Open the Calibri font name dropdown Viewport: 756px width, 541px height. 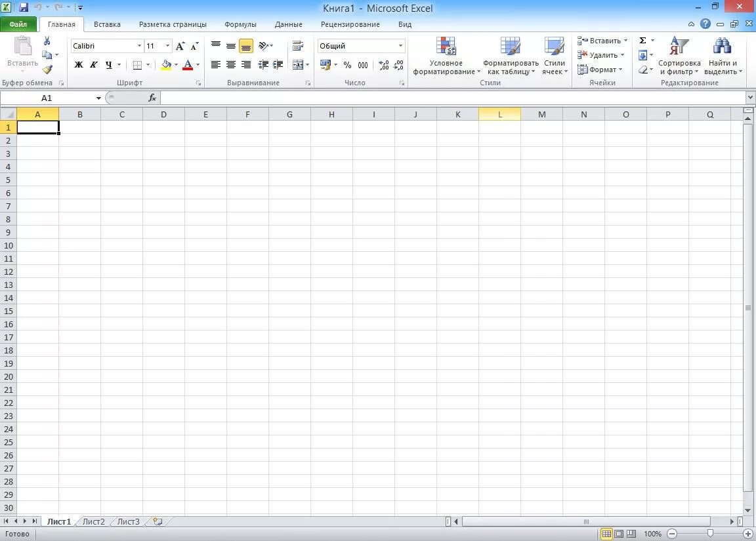pos(139,46)
